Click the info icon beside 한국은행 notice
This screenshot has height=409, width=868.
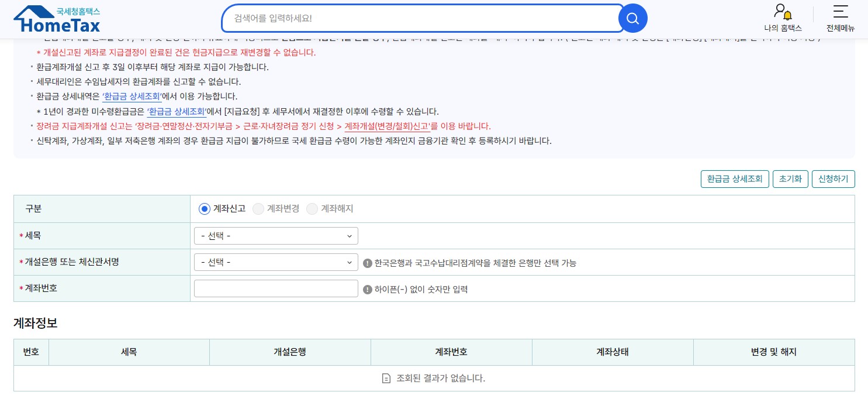pos(368,263)
